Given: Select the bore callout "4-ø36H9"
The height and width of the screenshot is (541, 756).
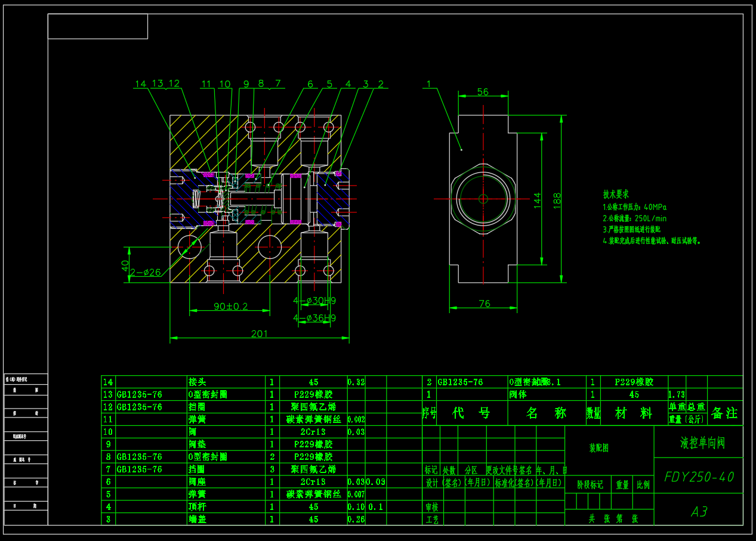Looking at the screenshot, I should tap(314, 318).
